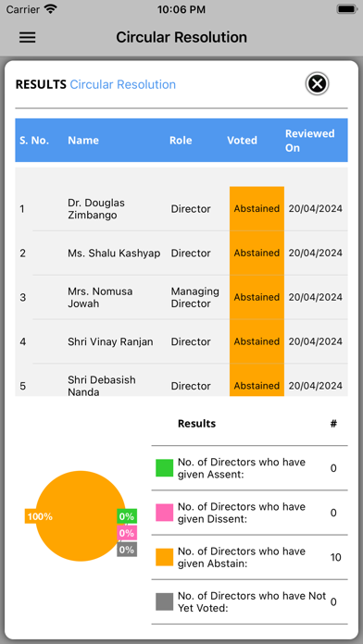
Task: Tap the Circular Resolution page title
Action: click(x=181, y=37)
